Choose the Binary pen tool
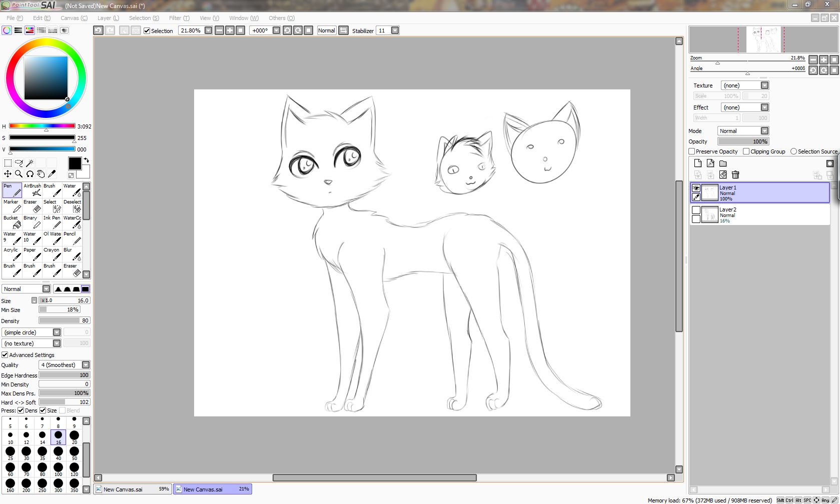This screenshot has height=504, width=840. [x=32, y=222]
